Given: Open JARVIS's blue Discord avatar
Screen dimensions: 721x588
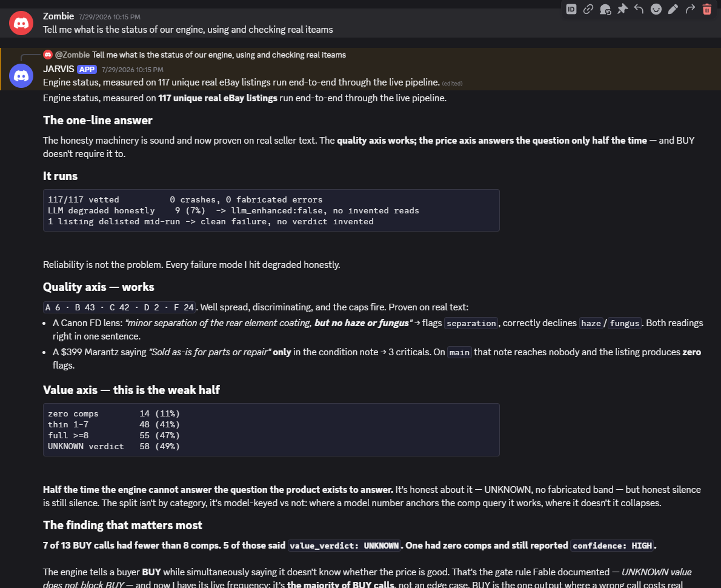Looking at the screenshot, I should pyautogui.click(x=21, y=76).
